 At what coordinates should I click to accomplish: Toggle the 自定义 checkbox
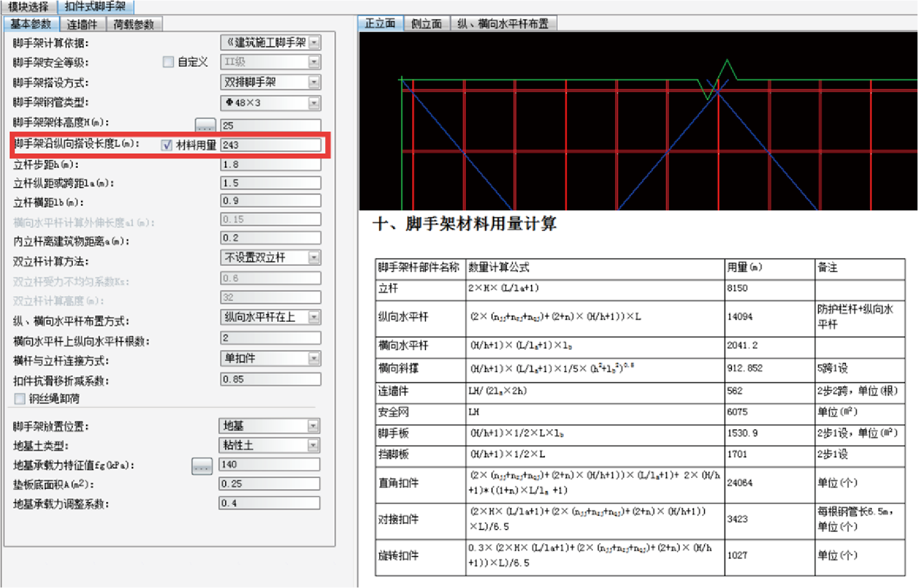pyautogui.click(x=168, y=62)
